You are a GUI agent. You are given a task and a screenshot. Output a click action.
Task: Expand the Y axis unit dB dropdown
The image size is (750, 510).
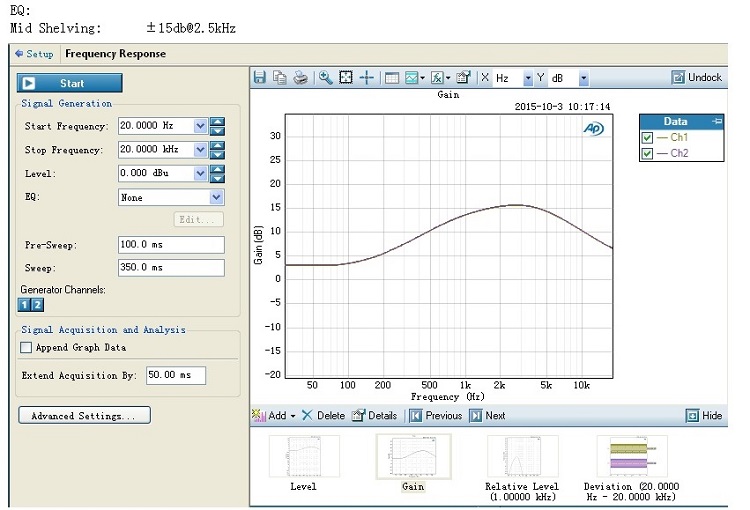(x=583, y=78)
